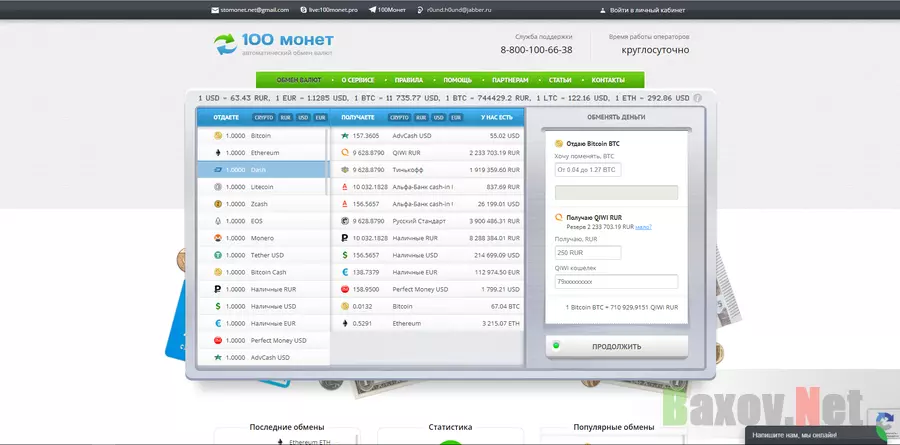
Task: Select Ethereum 3 215.07 ETH receive row
Action: pyautogui.click(x=428, y=323)
